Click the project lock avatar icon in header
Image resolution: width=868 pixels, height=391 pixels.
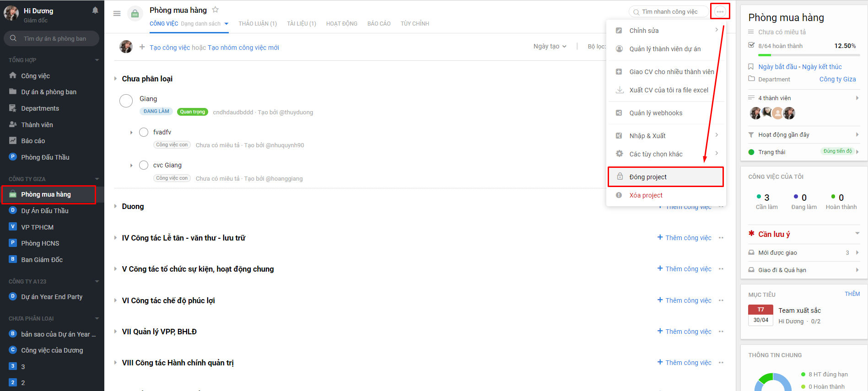135,14
